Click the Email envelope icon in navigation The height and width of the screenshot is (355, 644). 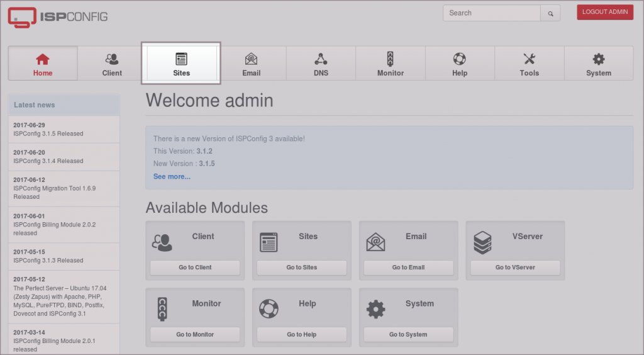tap(251, 59)
